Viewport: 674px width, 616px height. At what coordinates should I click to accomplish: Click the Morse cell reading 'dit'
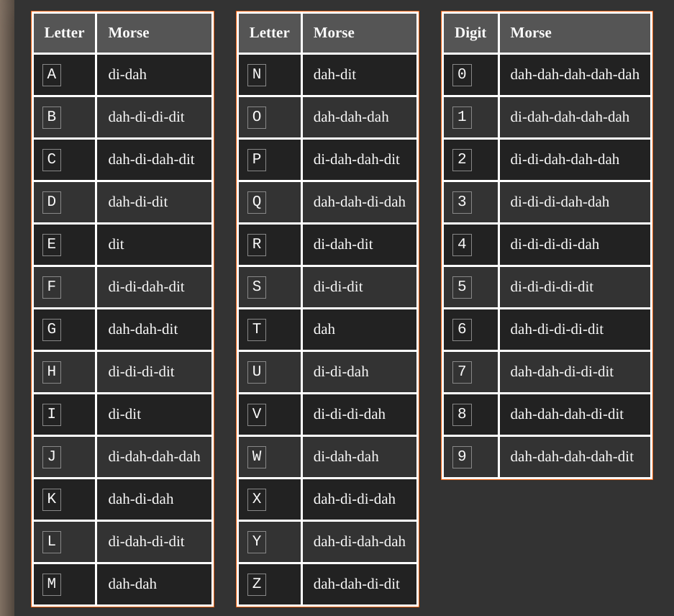pos(117,245)
